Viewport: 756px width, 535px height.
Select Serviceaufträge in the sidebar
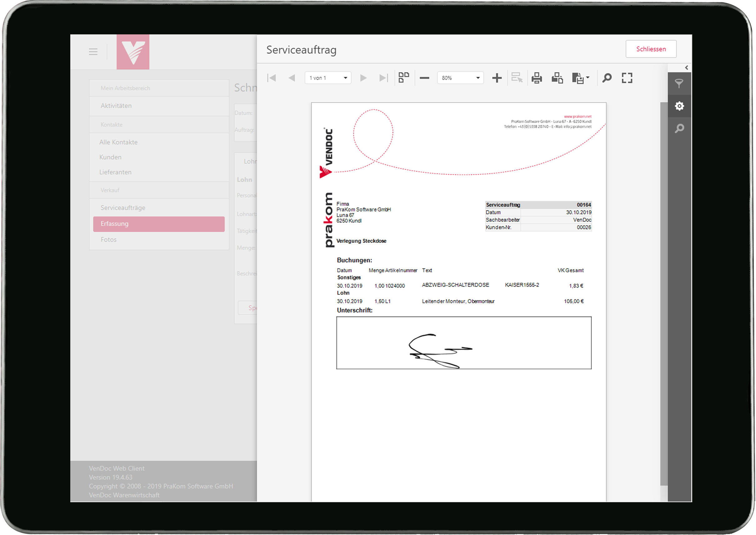tap(123, 208)
